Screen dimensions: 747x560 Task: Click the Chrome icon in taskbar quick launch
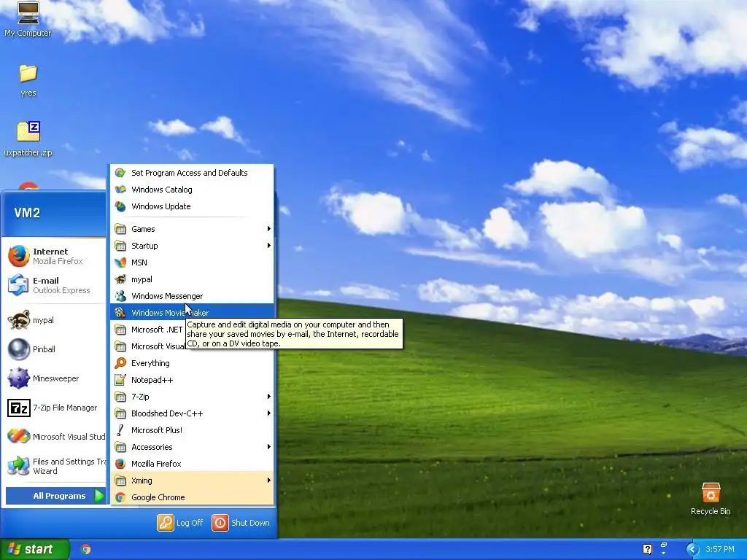(86, 550)
